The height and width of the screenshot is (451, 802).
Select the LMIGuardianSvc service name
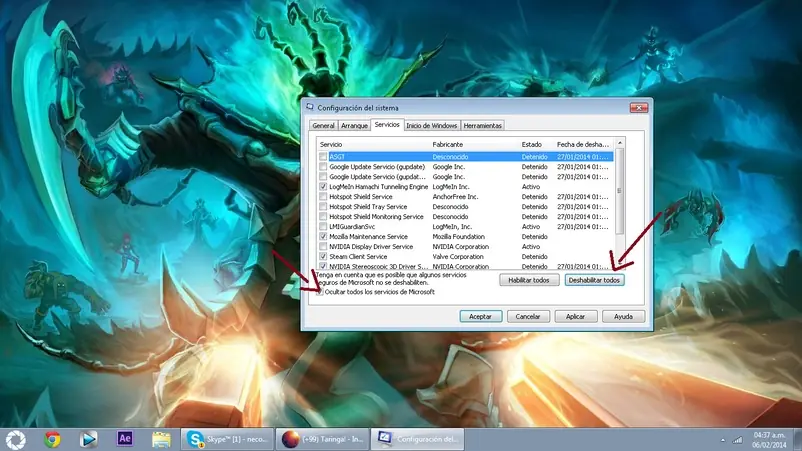pos(352,227)
